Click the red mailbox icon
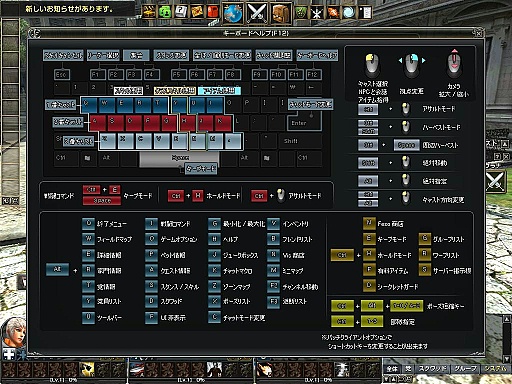This screenshot has height=384, width=512. click(x=213, y=12)
